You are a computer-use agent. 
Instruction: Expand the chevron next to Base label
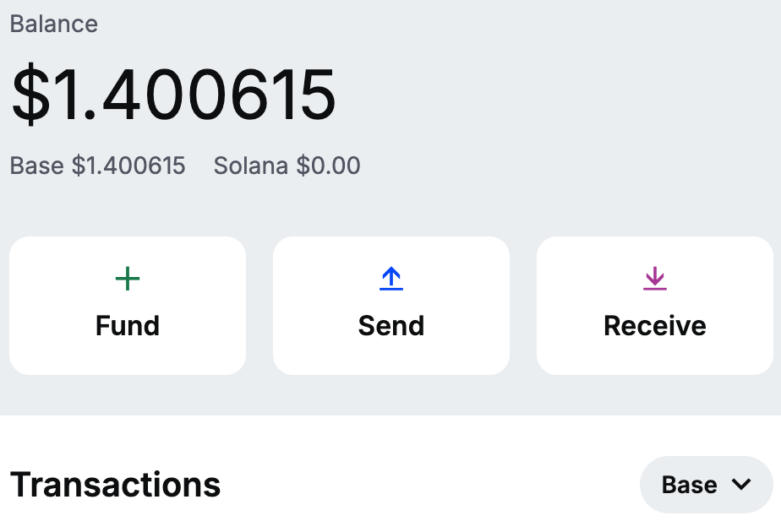tap(742, 485)
